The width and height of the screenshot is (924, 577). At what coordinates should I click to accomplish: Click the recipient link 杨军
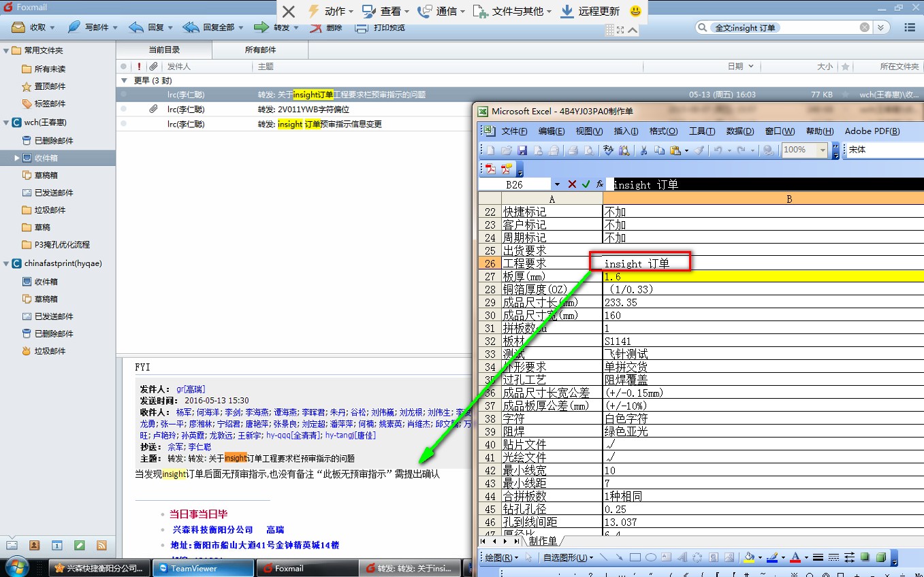(x=183, y=412)
